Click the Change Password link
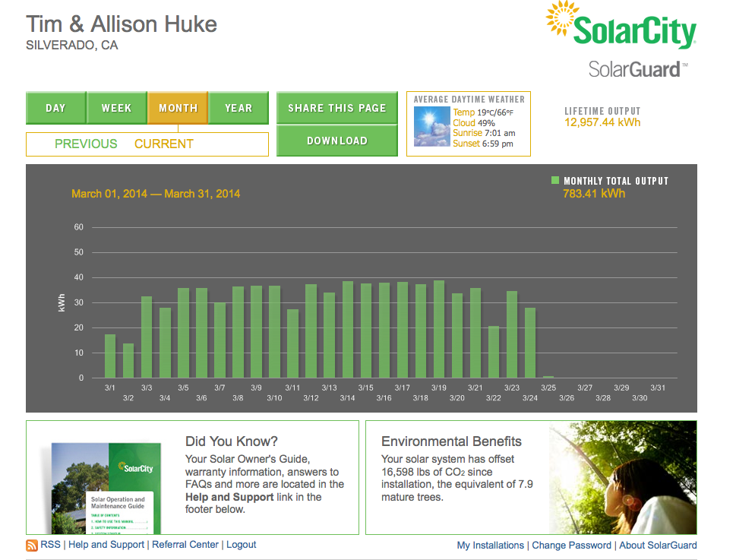The image size is (755, 560). click(571, 546)
